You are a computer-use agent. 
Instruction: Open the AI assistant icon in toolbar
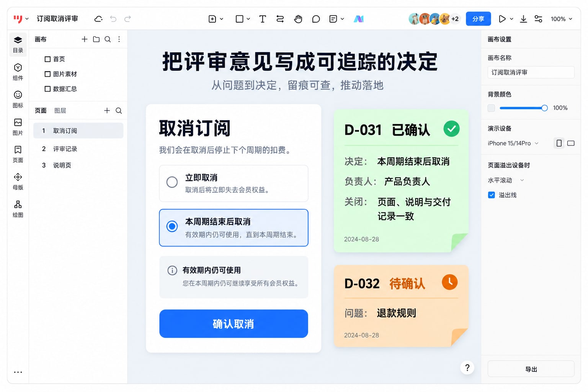tap(359, 19)
